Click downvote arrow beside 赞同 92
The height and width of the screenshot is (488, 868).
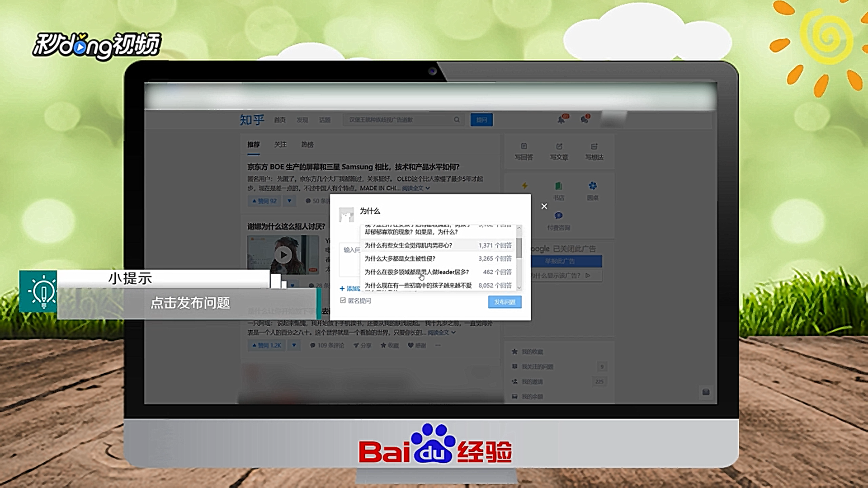289,201
